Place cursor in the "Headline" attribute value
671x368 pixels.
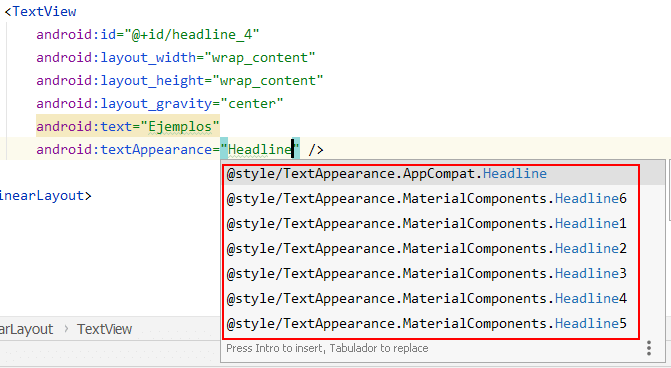coord(259,149)
